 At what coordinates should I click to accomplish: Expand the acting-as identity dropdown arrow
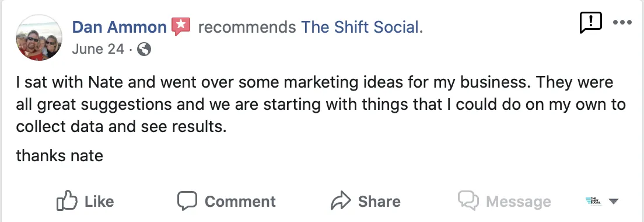[613, 202]
